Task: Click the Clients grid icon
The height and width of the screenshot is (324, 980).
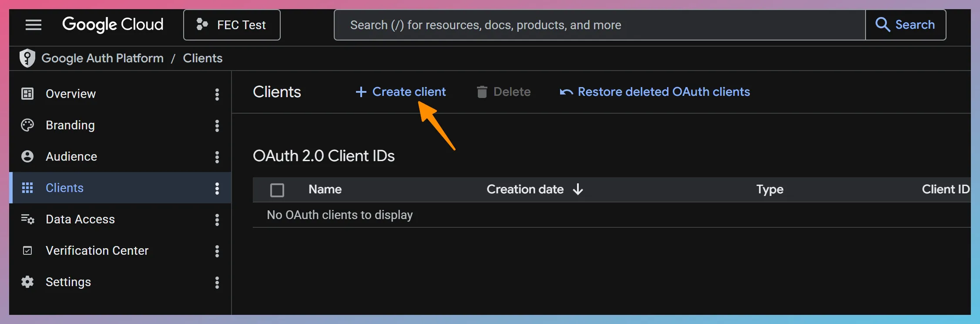Action: pyautogui.click(x=27, y=188)
